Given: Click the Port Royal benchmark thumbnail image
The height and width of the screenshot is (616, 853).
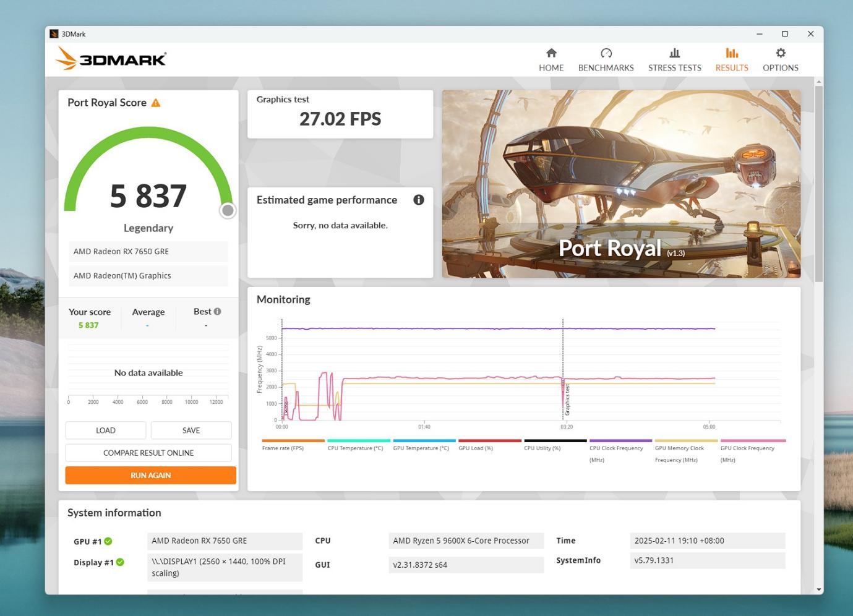Looking at the screenshot, I should (x=621, y=184).
